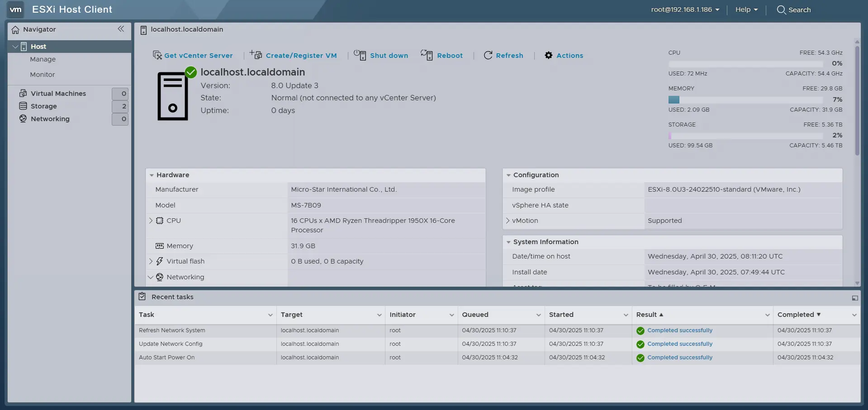This screenshot has width=868, height=410.
Task: Open Monitor under Host
Action: click(x=43, y=75)
